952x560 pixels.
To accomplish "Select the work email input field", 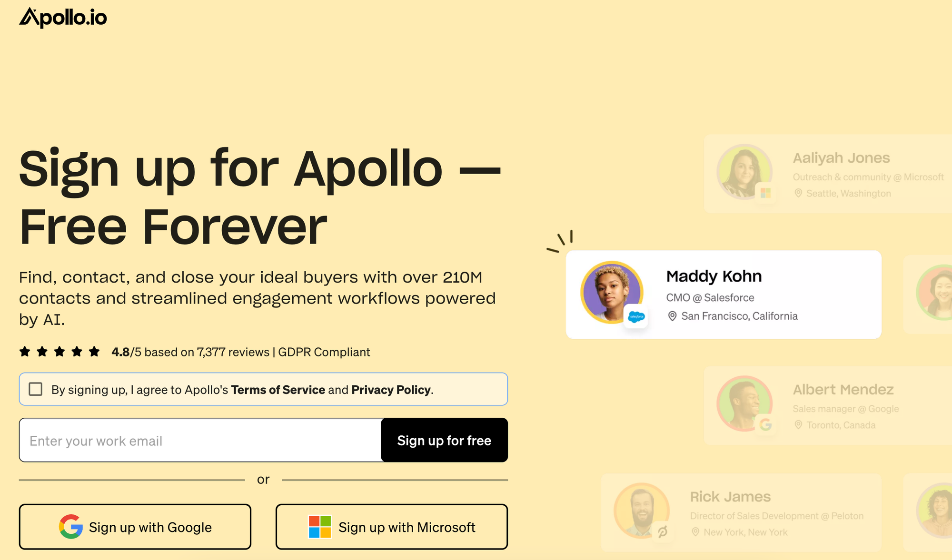I will point(200,441).
